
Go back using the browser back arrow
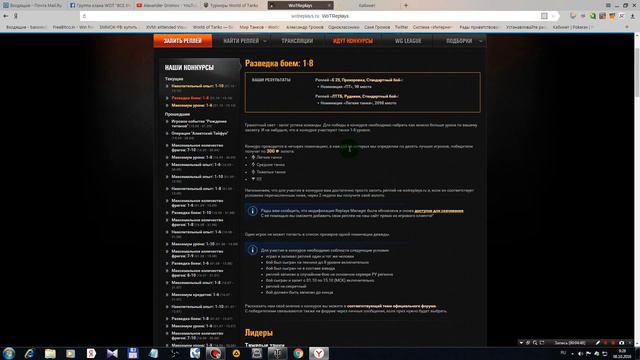6,16
